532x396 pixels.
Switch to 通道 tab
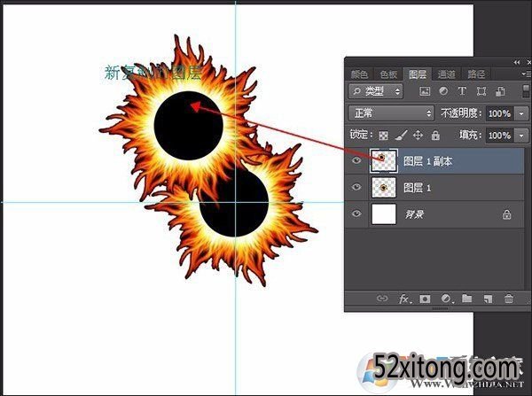pyautogui.click(x=447, y=74)
